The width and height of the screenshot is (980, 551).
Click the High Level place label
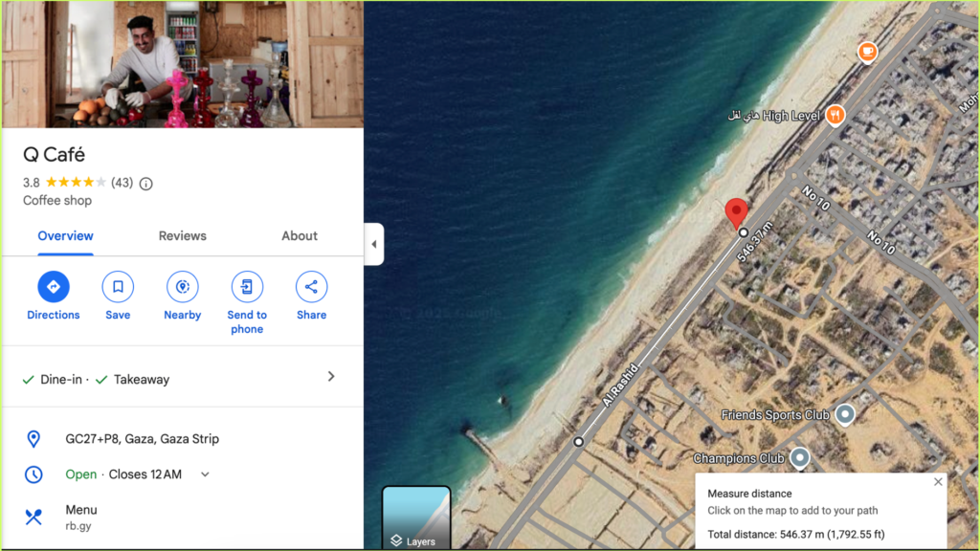(x=774, y=116)
